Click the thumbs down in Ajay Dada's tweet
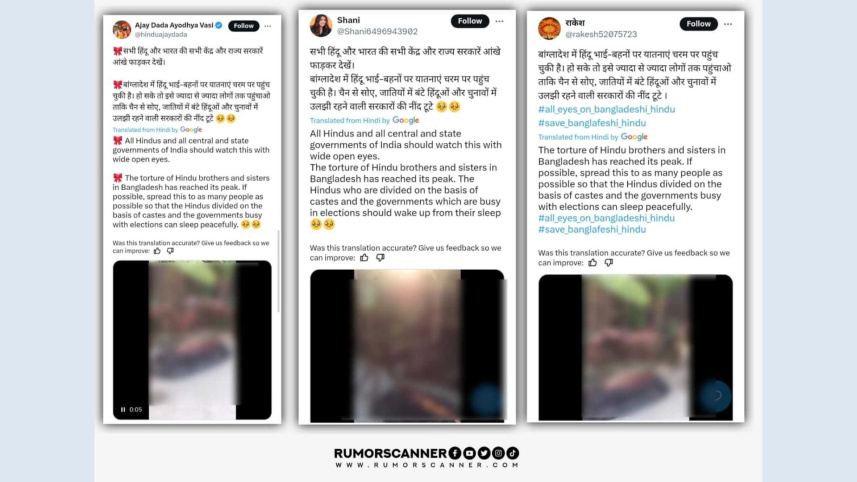 point(171,251)
